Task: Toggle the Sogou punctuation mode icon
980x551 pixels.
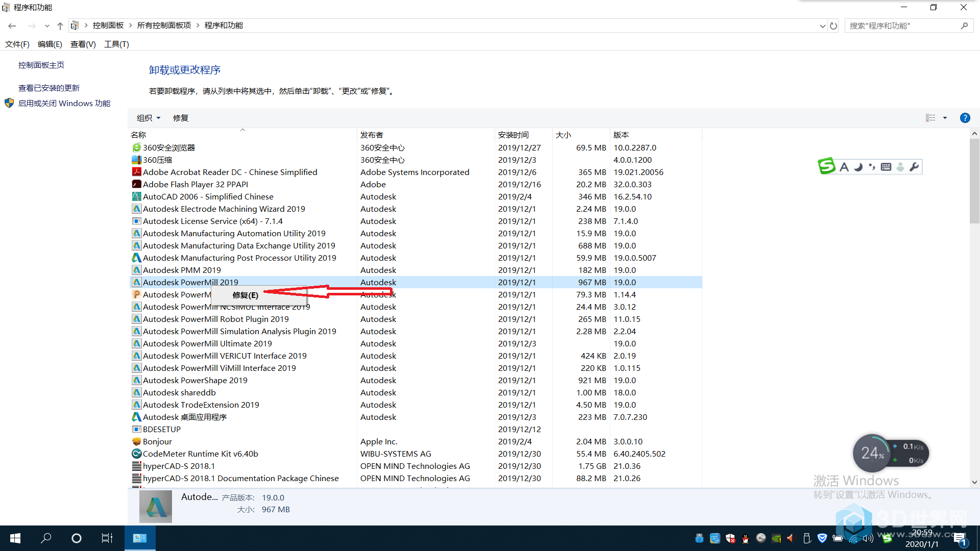Action: 872,167
